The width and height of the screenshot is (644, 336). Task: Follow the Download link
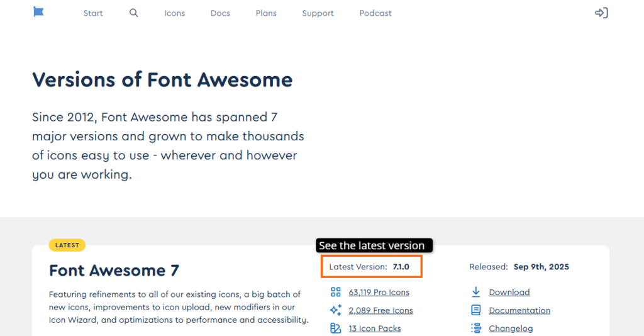(x=509, y=293)
